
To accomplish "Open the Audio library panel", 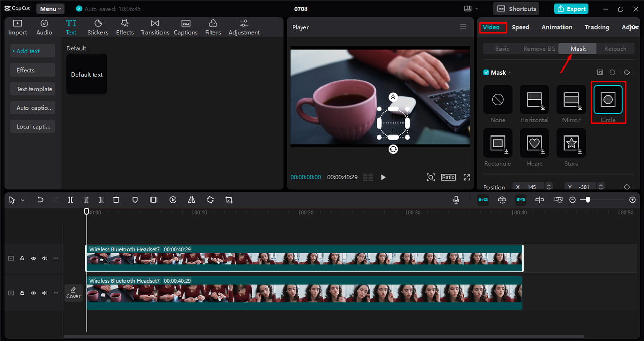I will click(44, 27).
